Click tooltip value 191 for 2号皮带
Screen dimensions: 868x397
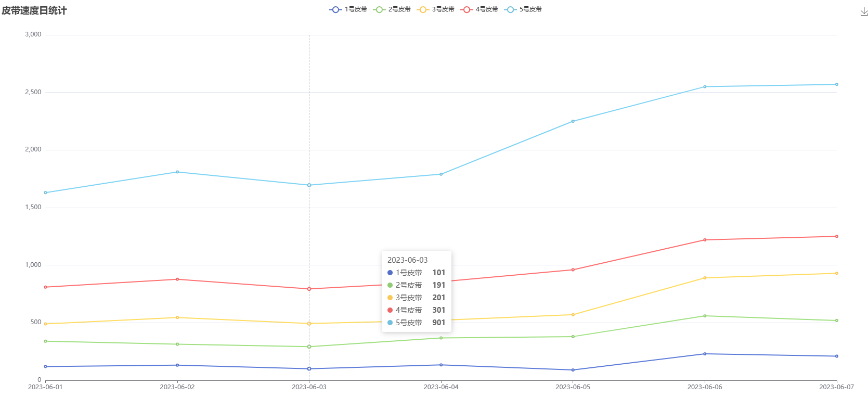pyautogui.click(x=438, y=285)
